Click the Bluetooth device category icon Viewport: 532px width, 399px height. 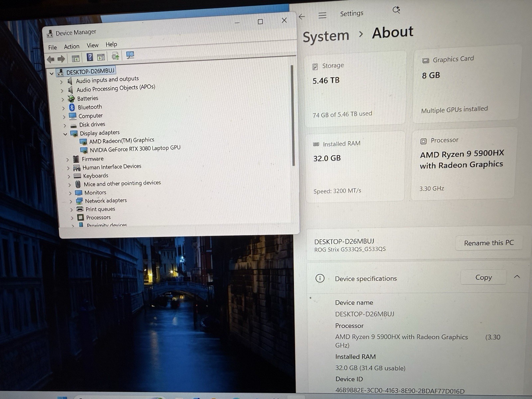click(x=72, y=107)
